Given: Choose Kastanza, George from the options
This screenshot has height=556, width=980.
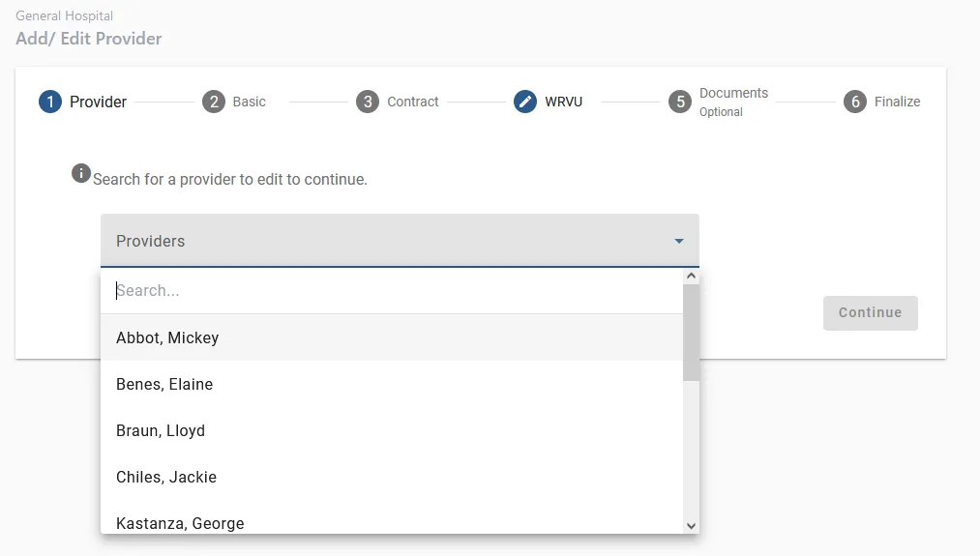Looking at the screenshot, I should point(180,523).
